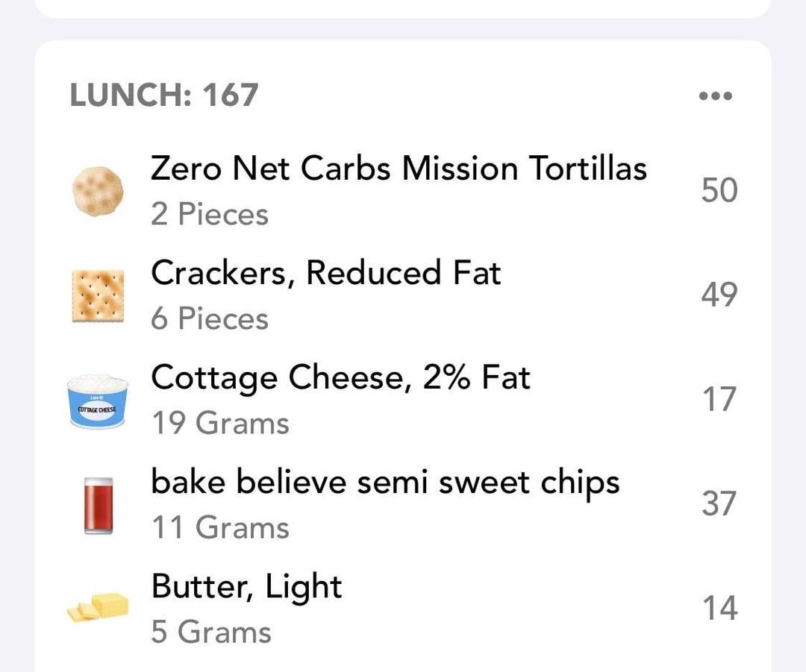Tap the 50 calorie value for tortillas
The width and height of the screenshot is (806, 672).
click(719, 190)
